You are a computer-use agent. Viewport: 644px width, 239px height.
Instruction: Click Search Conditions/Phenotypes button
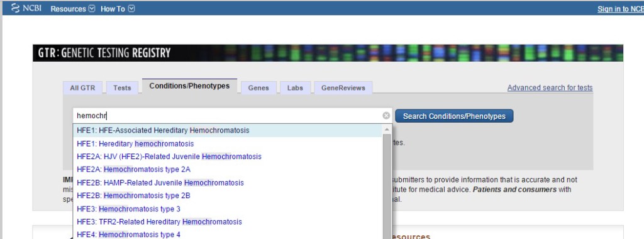coord(454,116)
